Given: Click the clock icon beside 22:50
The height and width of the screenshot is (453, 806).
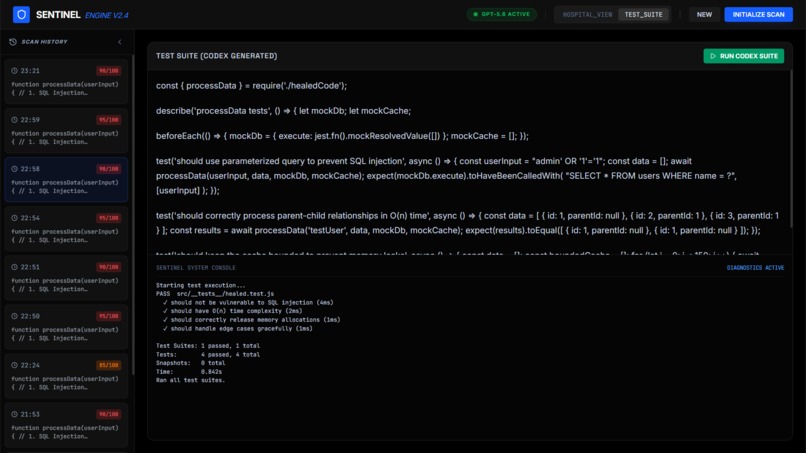Looking at the screenshot, I should (x=14, y=316).
